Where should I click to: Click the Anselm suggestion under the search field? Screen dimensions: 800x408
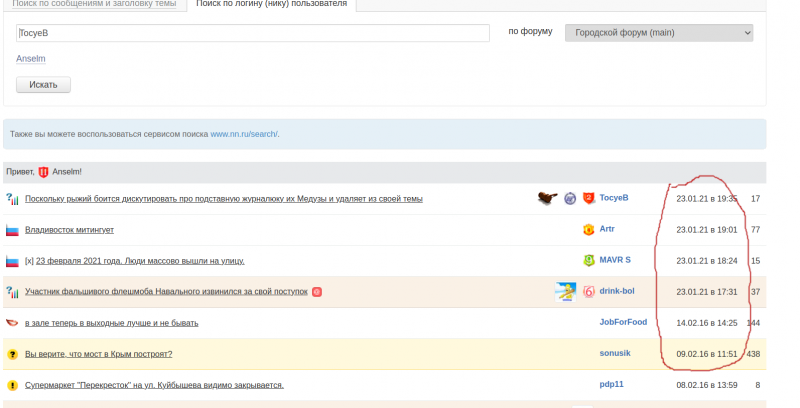tap(31, 59)
